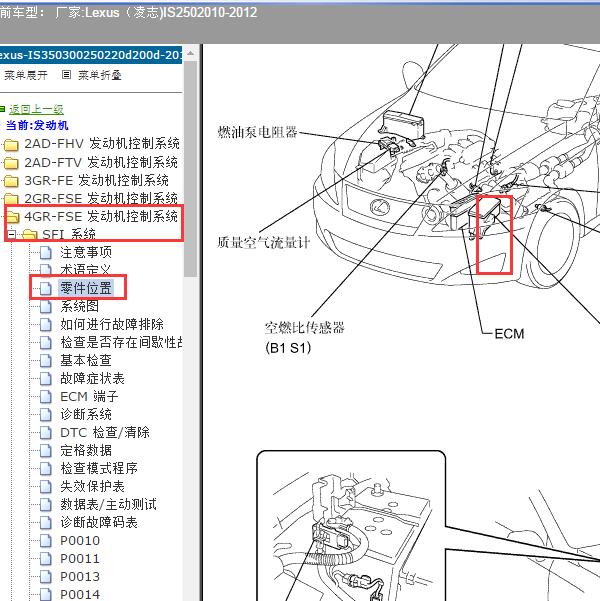Click 菜单折叠 to collapse menu
Screen dimensions: 600x601
click(100, 75)
